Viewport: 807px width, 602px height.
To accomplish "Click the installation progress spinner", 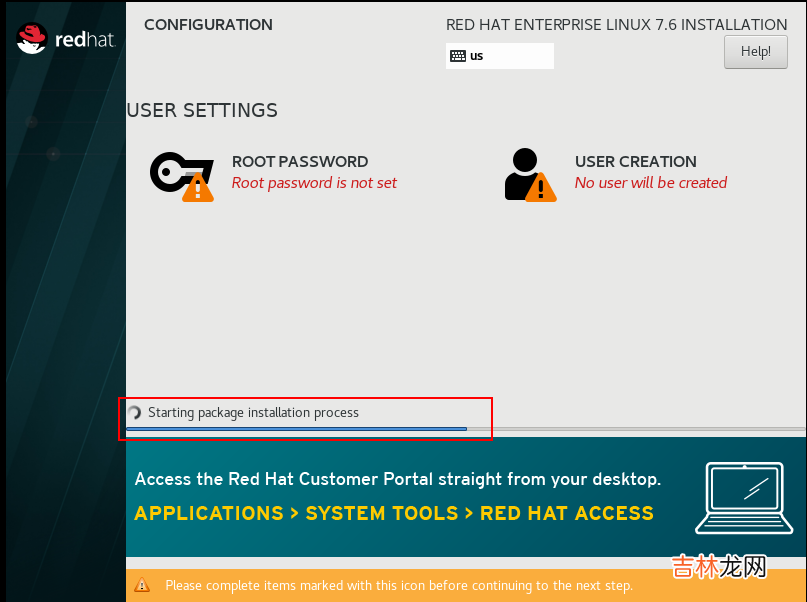I will point(134,413).
